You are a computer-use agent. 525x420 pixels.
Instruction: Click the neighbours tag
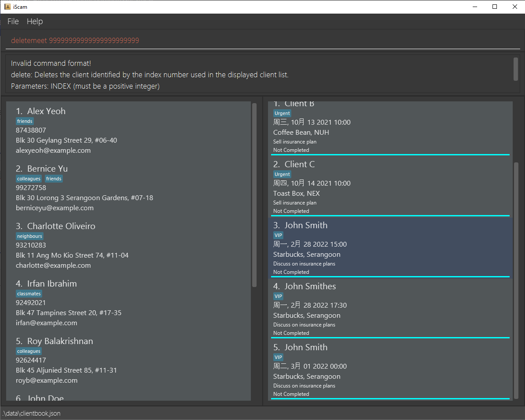click(29, 236)
